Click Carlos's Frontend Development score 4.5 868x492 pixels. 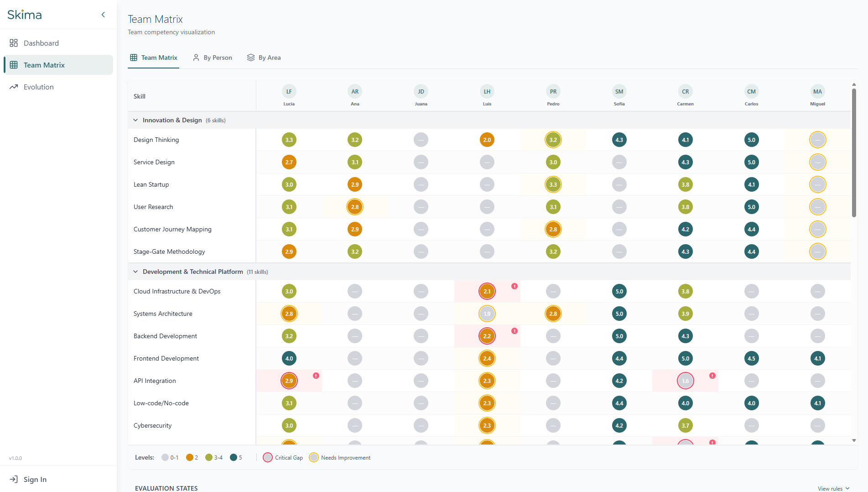click(752, 358)
